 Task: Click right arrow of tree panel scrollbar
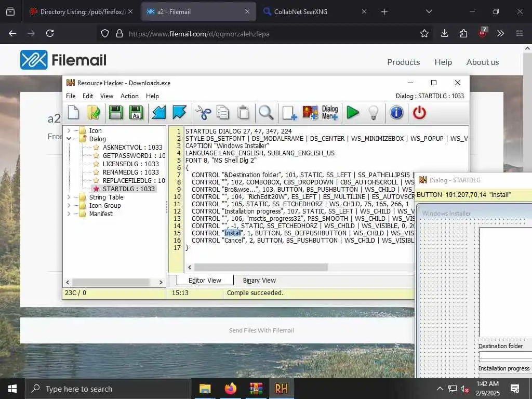pyautogui.click(x=161, y=282)
